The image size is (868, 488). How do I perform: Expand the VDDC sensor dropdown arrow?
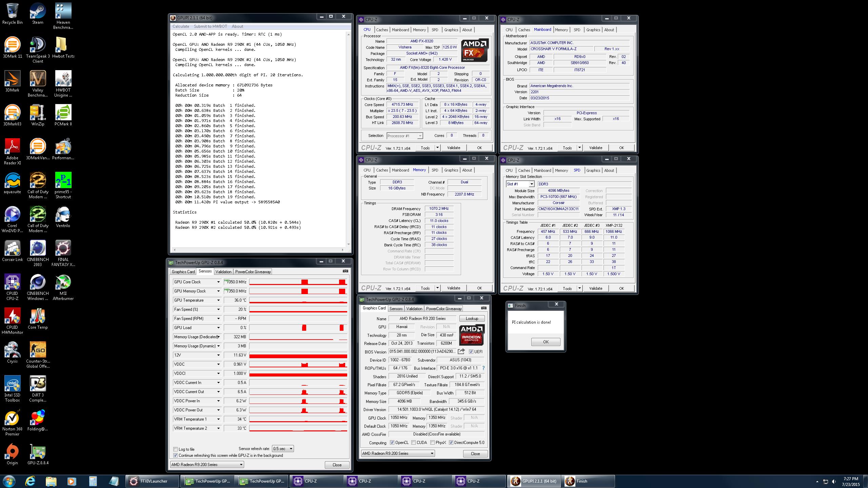pyautogui.click(x=218, y=364)
